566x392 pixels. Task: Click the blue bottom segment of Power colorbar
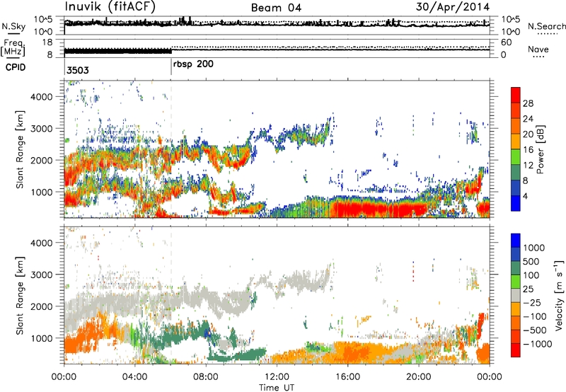(516, 203)
